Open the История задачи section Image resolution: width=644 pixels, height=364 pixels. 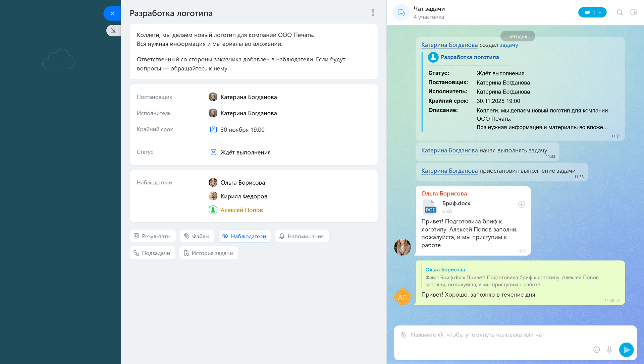208,253
